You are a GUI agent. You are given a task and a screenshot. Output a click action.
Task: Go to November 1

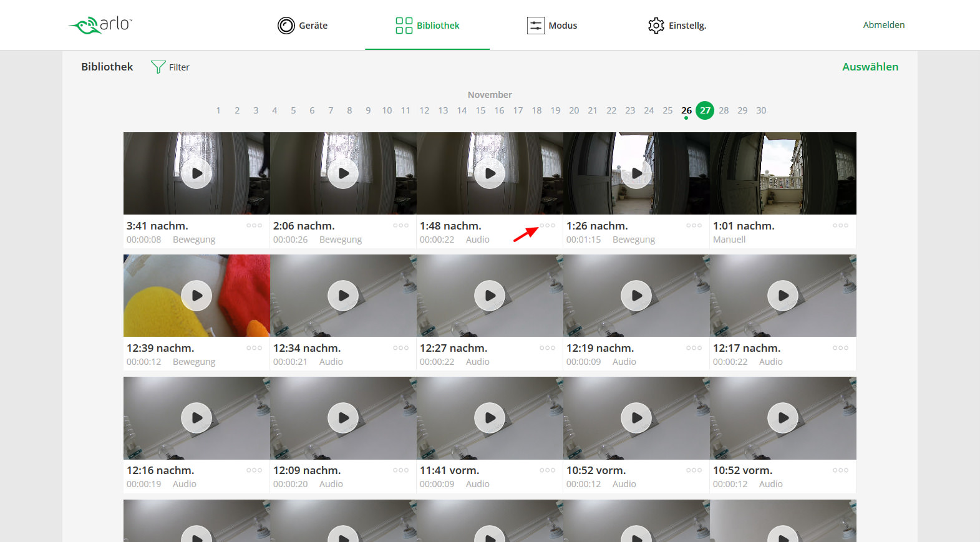coord(218,110)
